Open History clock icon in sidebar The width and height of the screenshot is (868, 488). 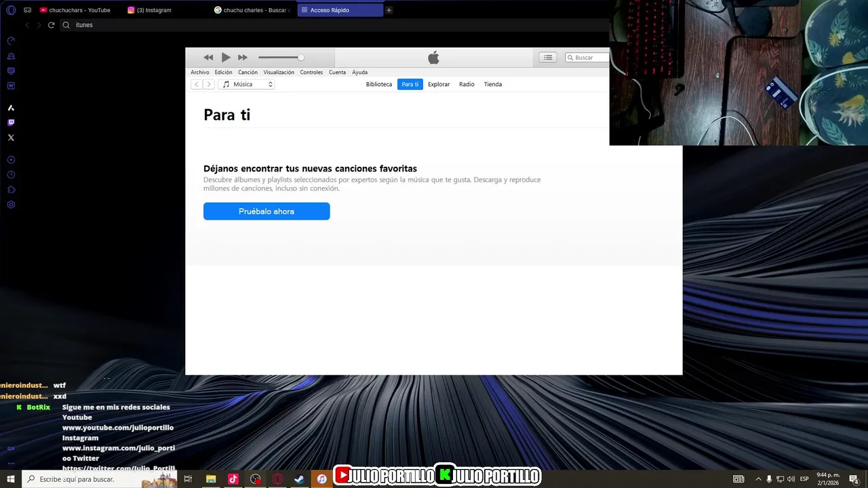(11, 175)
